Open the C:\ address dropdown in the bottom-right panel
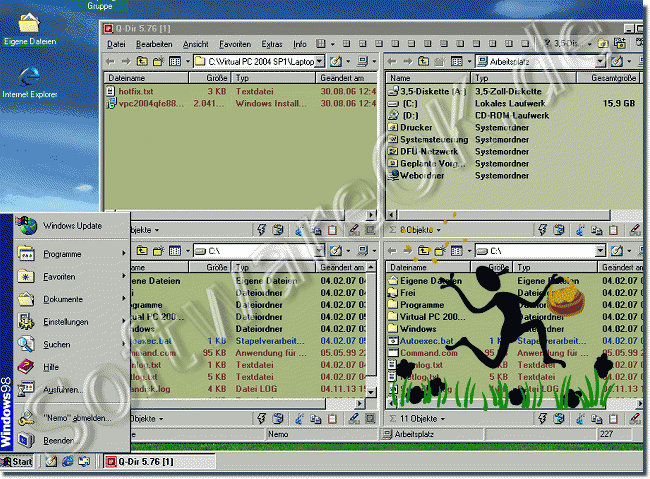Image resolution: width=650 pixels, height=479 pixels. [601, 251]
